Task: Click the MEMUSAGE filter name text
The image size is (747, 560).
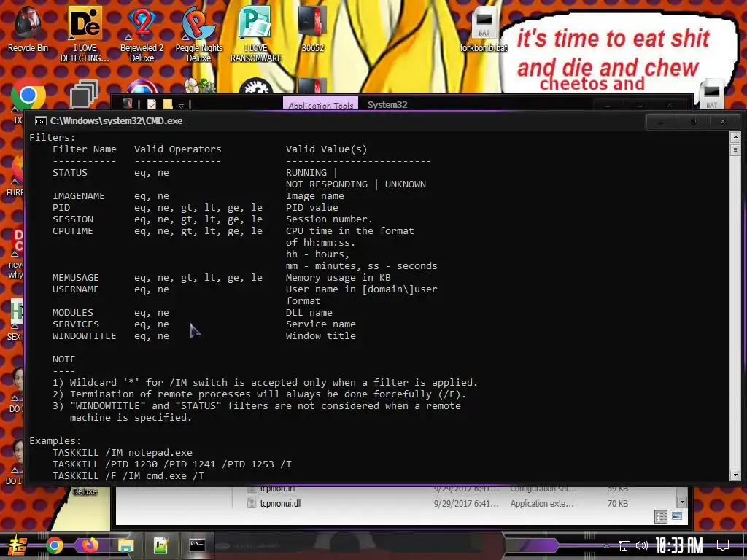Action: (76, 278)
